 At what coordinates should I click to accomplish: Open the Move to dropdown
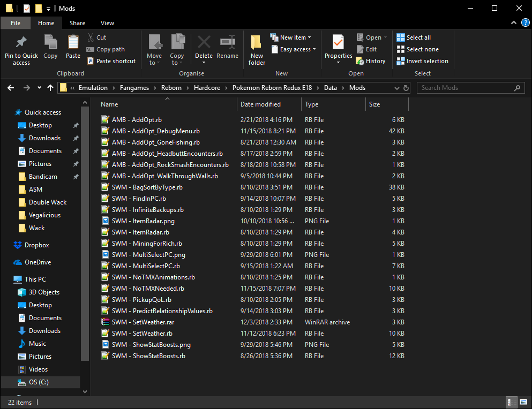(154, 50)
